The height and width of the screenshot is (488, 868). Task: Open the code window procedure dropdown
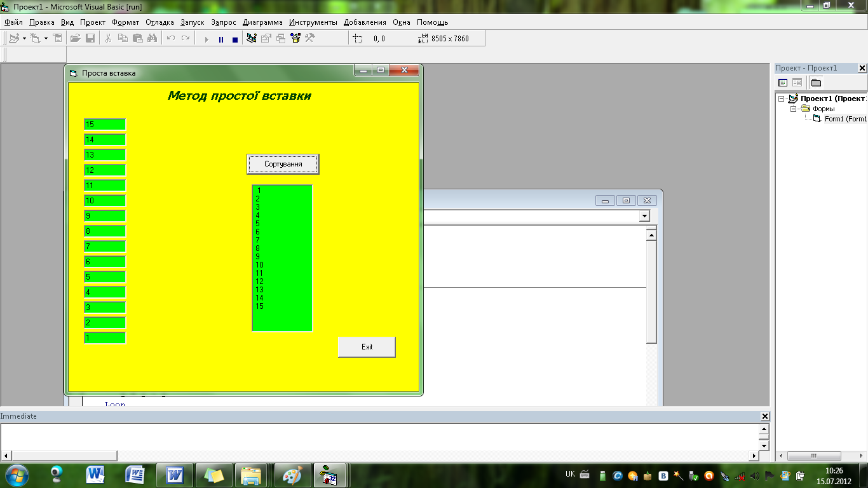[x=645, y=216]
